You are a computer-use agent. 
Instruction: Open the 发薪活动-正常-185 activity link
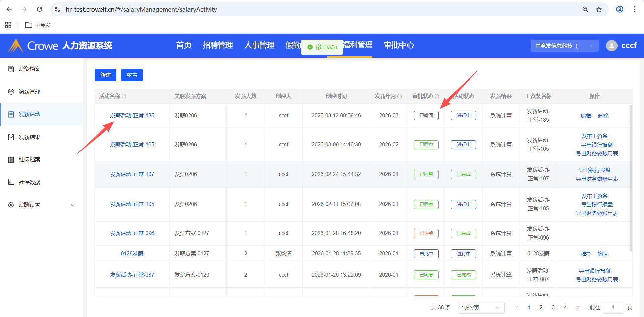pyautogui.click(x=132, y=115)
